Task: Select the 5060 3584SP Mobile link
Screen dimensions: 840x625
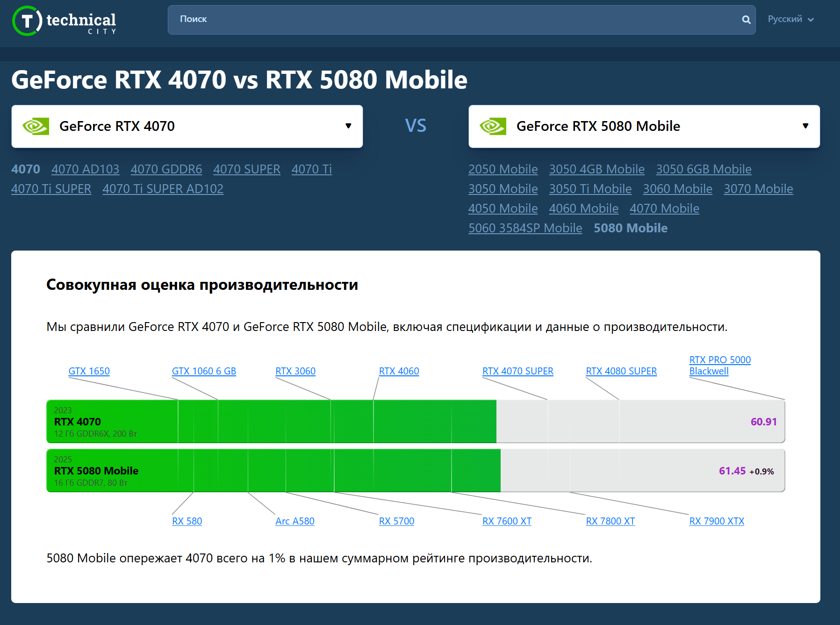Action: pos(525,228)
